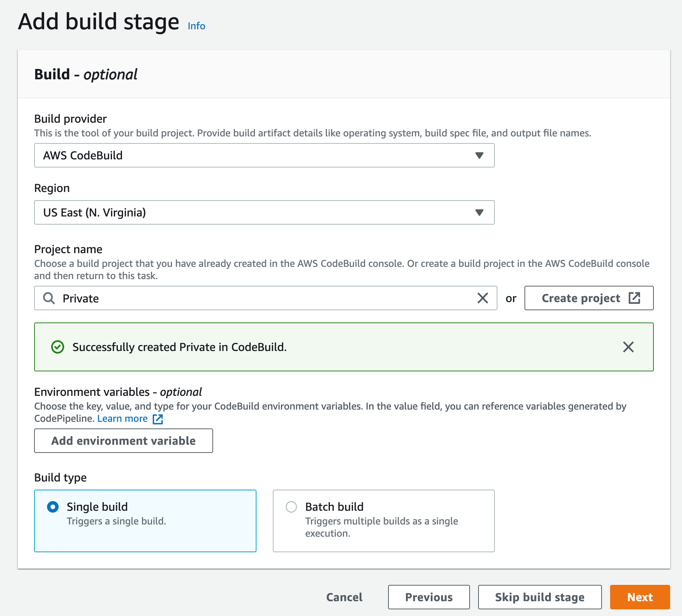Click the Info link next to Add build stage

[196, 26]
